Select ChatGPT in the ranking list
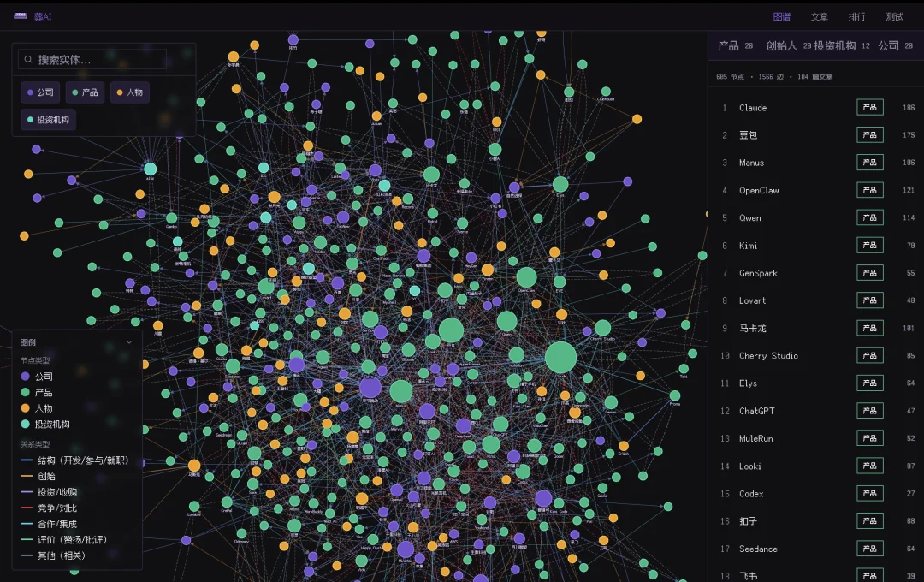 coord(816,411)
